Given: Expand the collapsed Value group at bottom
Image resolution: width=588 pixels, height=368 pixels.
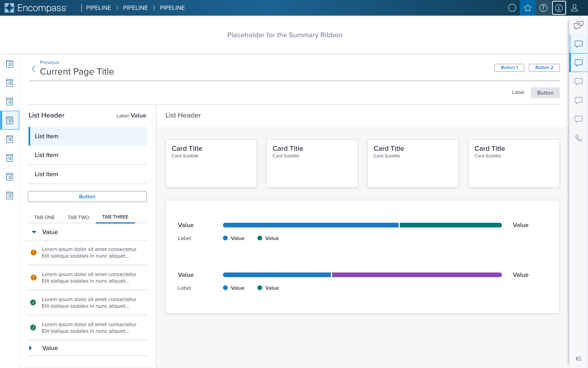Looking at the screenshot, I should coord(33,348).
